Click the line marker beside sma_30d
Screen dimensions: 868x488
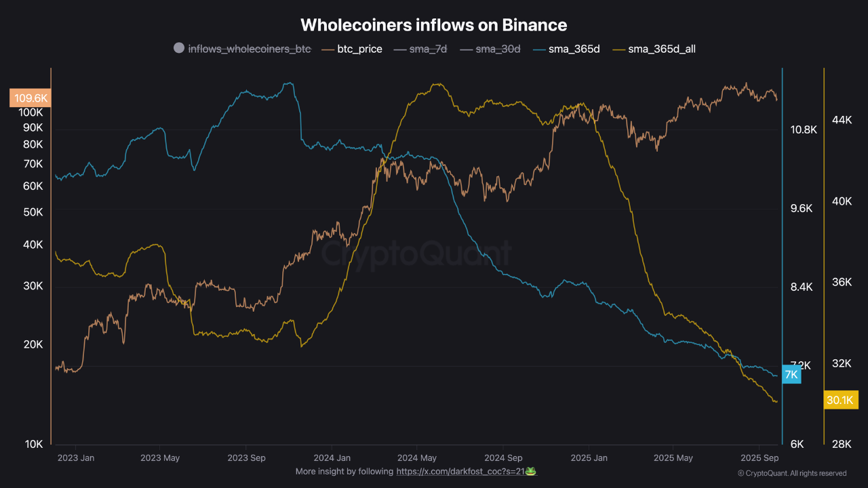coord(466,49)
